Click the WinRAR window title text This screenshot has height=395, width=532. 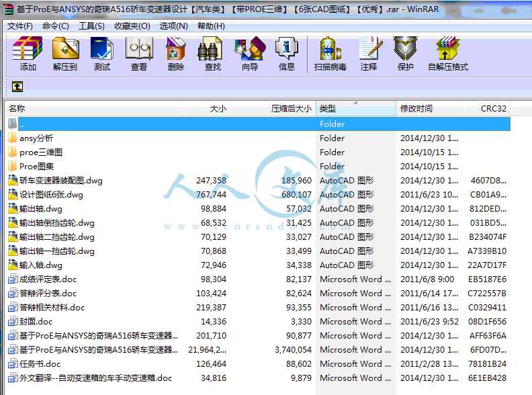[x=228, y=9]
